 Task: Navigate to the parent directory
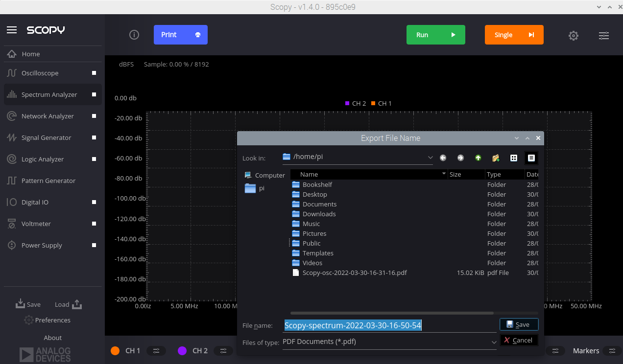click(x=478, y=158)
